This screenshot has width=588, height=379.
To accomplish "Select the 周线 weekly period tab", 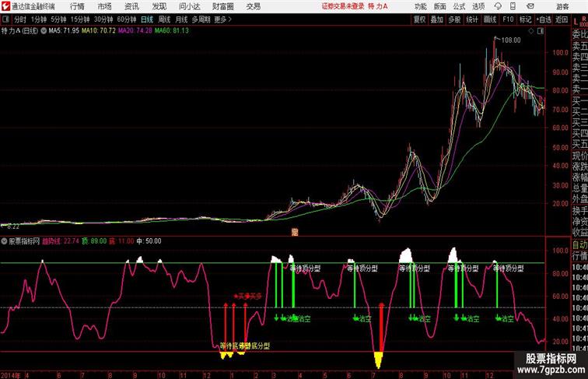I will tap(164, 19).
